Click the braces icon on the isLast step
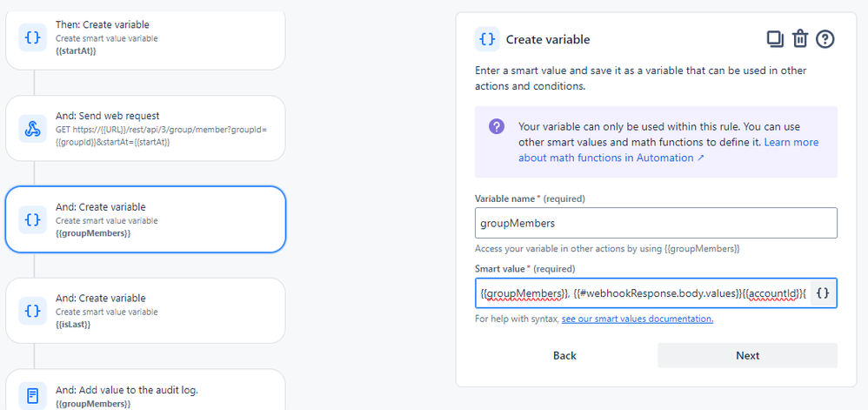The image size is (868, 410). pyautogui.click(x=33, y=311)
